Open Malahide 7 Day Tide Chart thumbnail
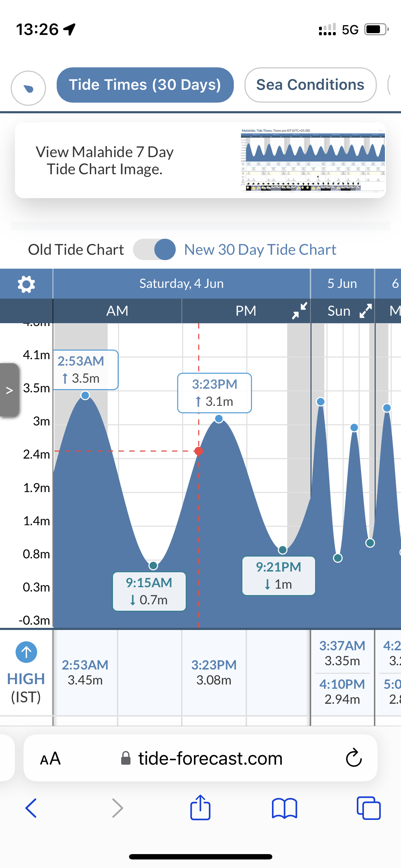The width and height of the screenshot is (401, 868). (x=313, y=160)
